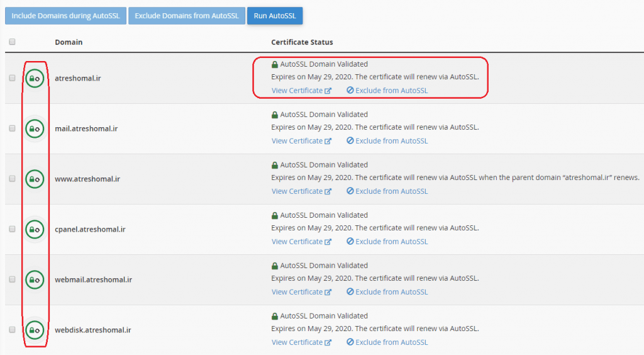The image size is (644, 355).
Task: Click the small padlock beside the cpanel.atreshomal.ir validated status
Action: point(275,215)
